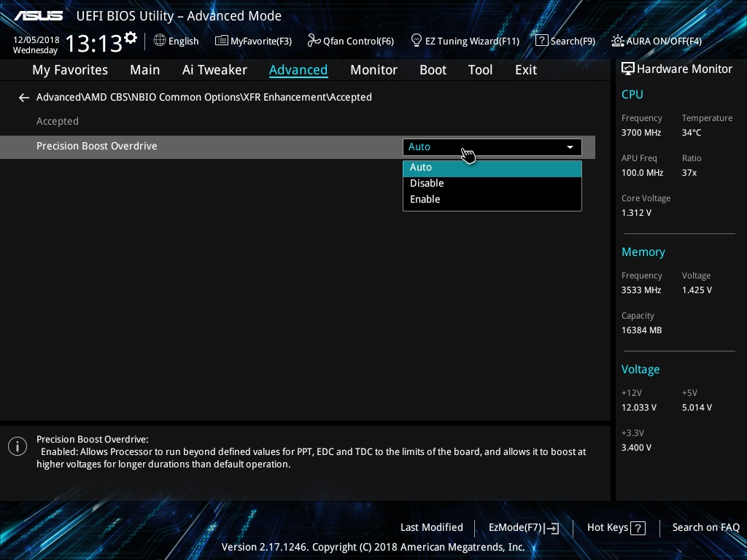Open Search on FAQ link
747x560 pixels.
tap(705, 528)
